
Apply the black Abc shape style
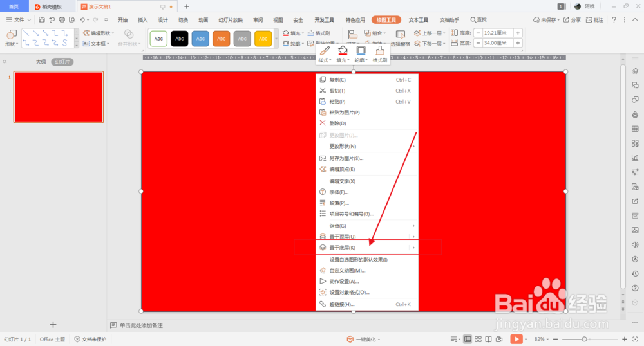click(x=180, y=39)
